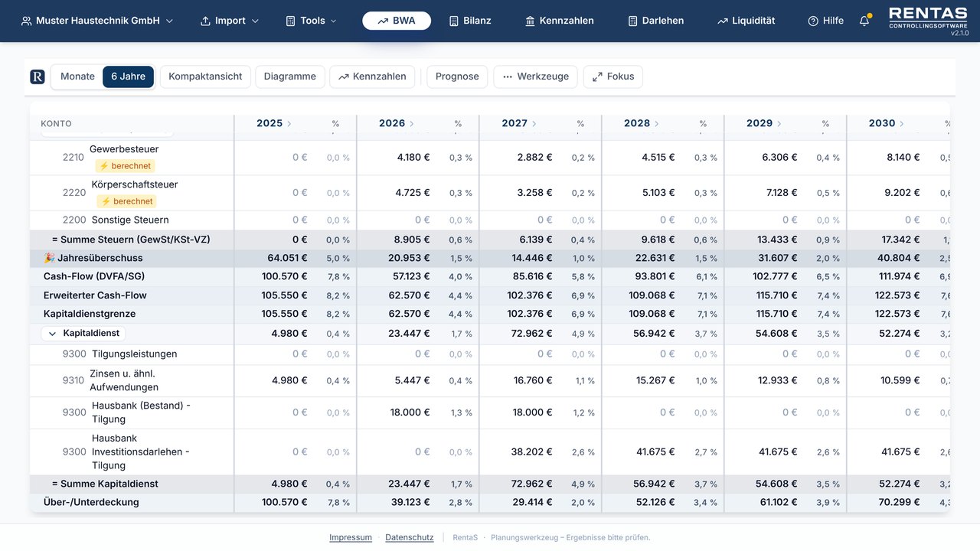The image size is (980, 551).
Task: Collapse the Kapitaldienst section
Action: coord(83,334)
